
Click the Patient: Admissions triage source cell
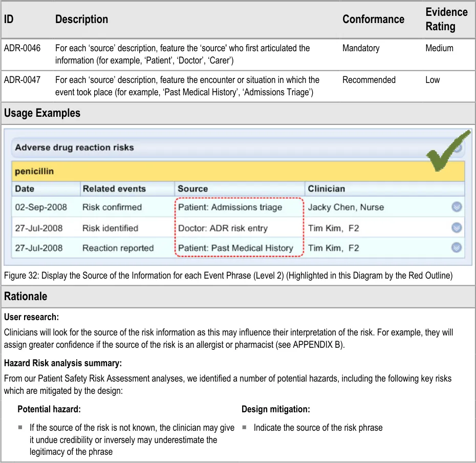click(230, 207)
